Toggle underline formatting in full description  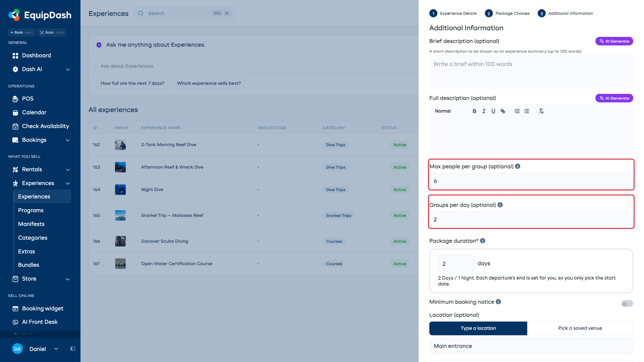493,111
